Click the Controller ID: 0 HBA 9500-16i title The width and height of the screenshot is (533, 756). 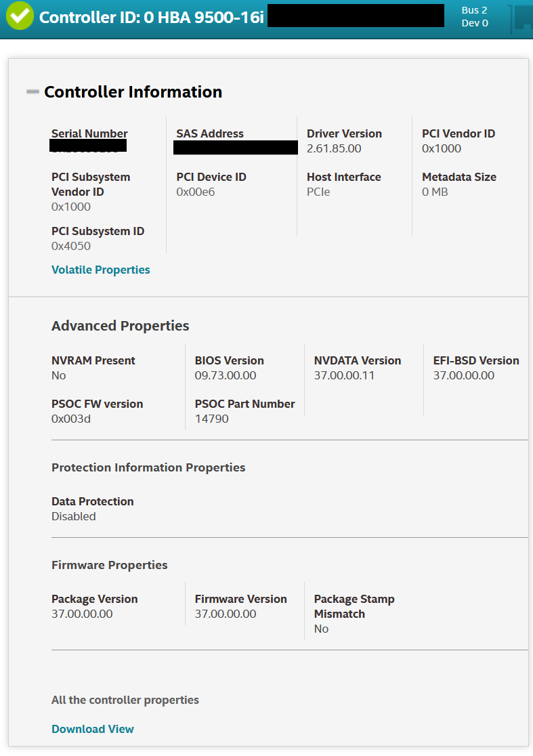coord(151,17)
